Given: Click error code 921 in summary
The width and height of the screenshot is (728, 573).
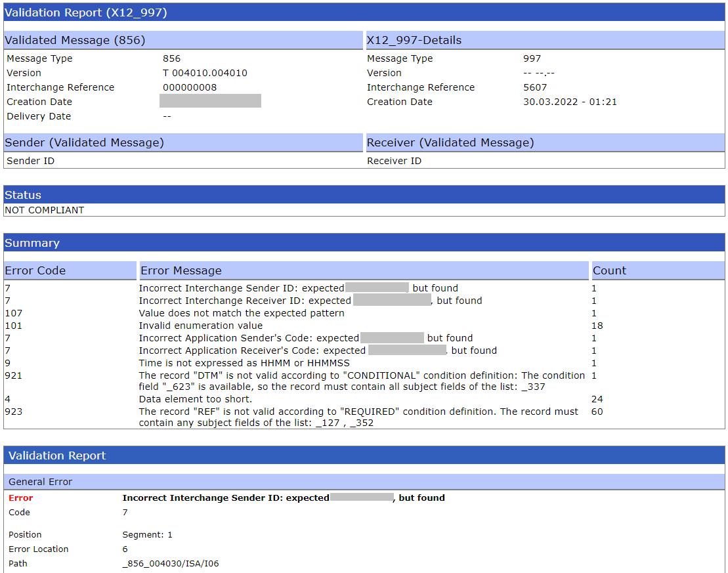Looking at the screenshot, I should click(x=13, y=375).
